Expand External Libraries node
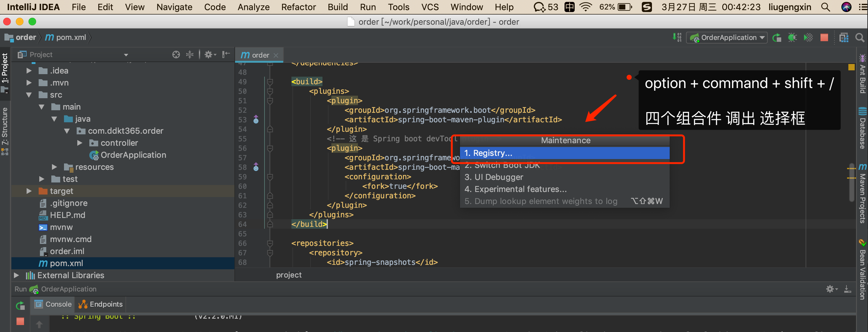The height and width of the screenshot is (332, 868). (16, 275)
